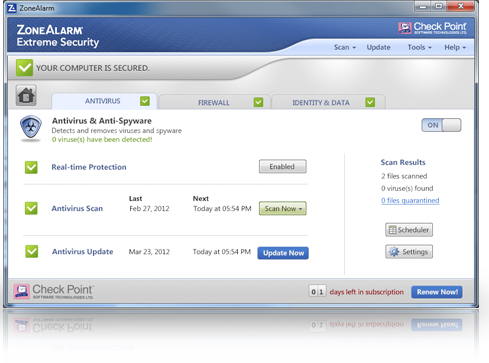Click Update in the top menu

point(378,47)
